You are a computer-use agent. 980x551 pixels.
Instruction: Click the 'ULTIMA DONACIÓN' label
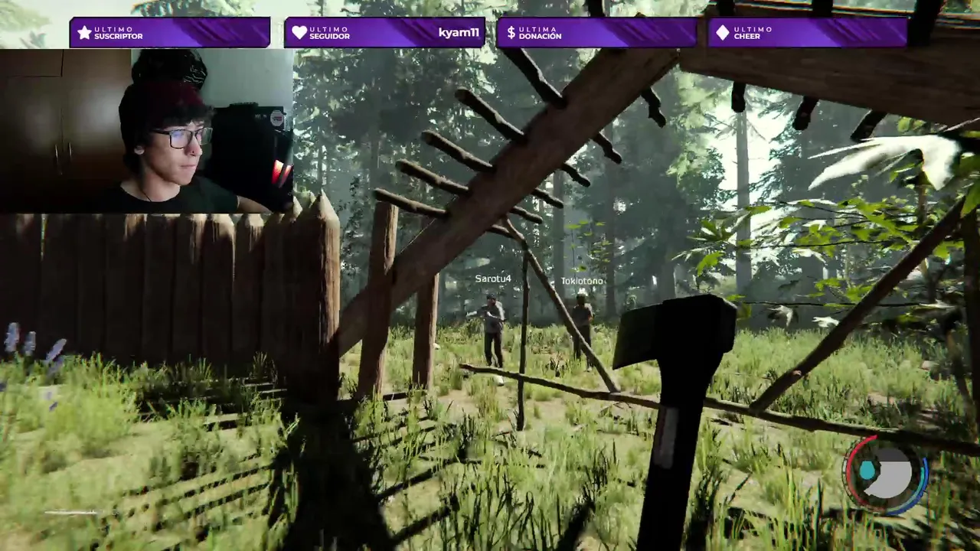tap(540, 32)
